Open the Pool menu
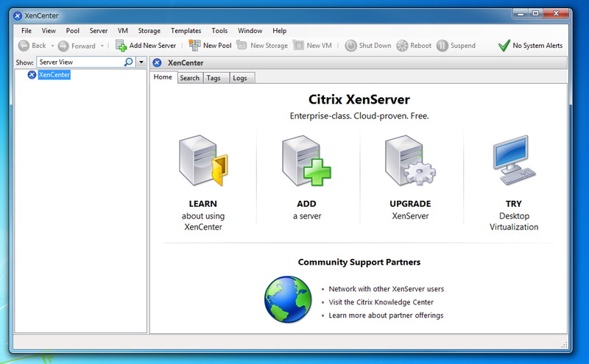The height and width of the screenshot is (364, 589). [x=72, y=31]
